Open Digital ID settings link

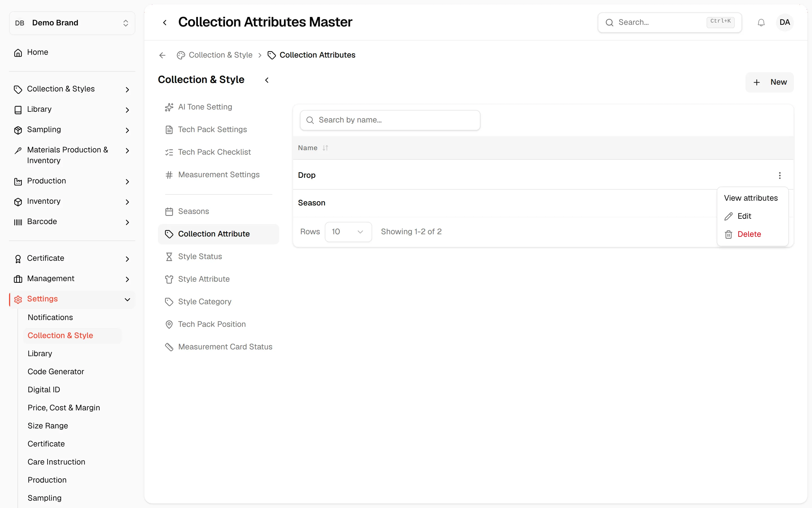point(44,390)
